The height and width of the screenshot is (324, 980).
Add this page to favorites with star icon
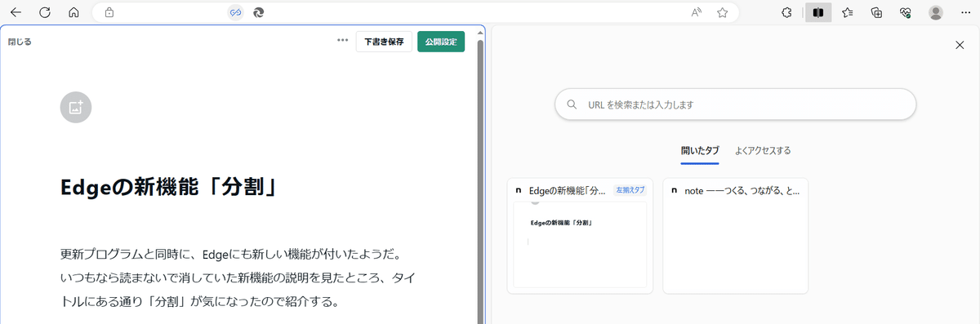722,12
